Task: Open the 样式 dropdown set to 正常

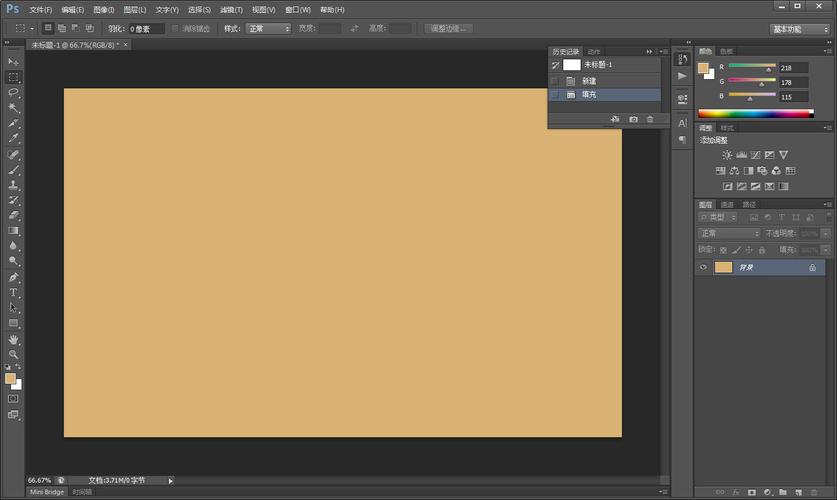Action: point(268,28)
